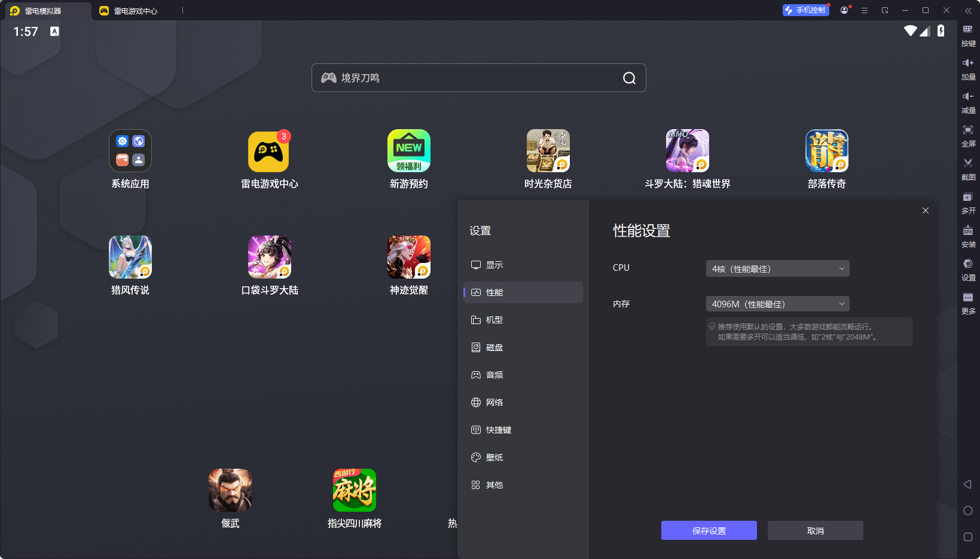Click the 加量 volume up button
This screenshot has height=559, width=980.
pos(968,69)
